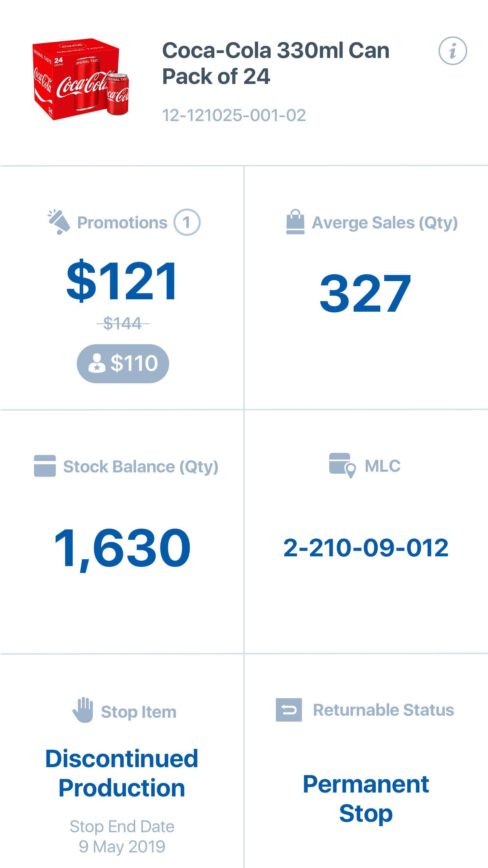Screen dimensions: 488x868
Task: Tap the $110 member price badge
Action: click(x=123, y=364)
